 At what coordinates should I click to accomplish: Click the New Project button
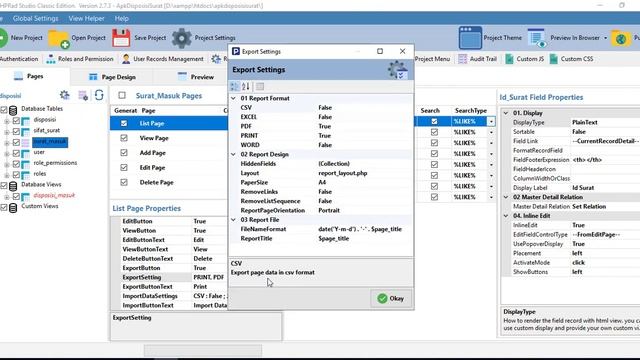(21, 38)
